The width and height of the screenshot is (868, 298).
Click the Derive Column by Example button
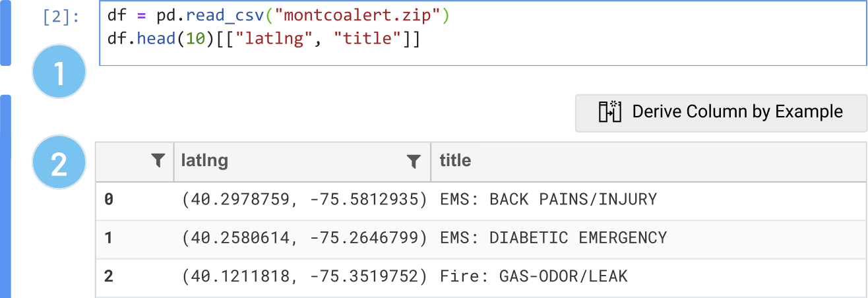tap(721, 112)
